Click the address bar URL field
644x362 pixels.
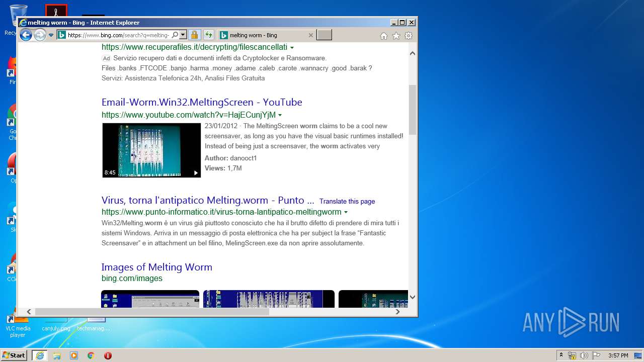[x=118, y=35]
